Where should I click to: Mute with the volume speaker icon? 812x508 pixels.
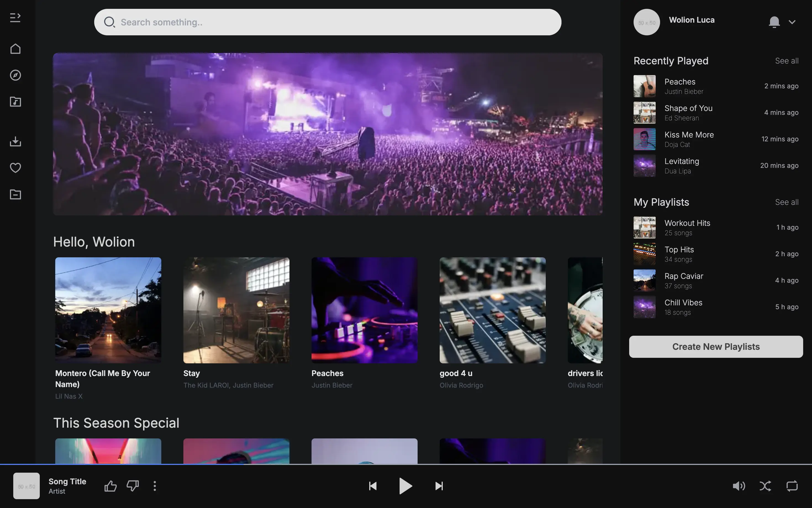click(739, 486)
